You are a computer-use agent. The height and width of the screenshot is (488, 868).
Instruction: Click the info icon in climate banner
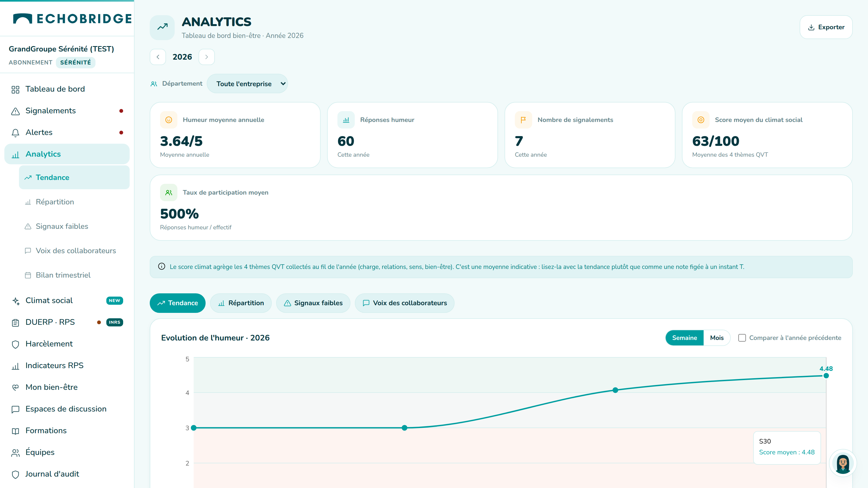(162, 267)
